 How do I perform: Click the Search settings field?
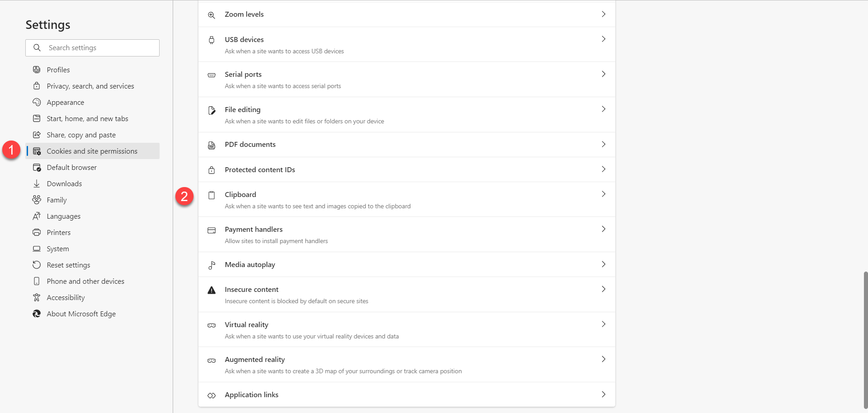[x=92, y=47]
